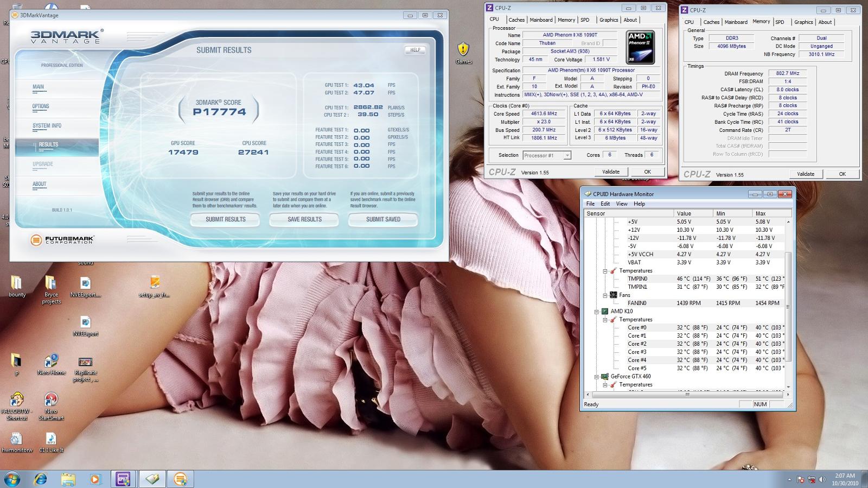Image resolution: width=868 pixels, height=488 pixels.
Task: Go to Main section in 3DMark Vantage
Action: point(38,87)
